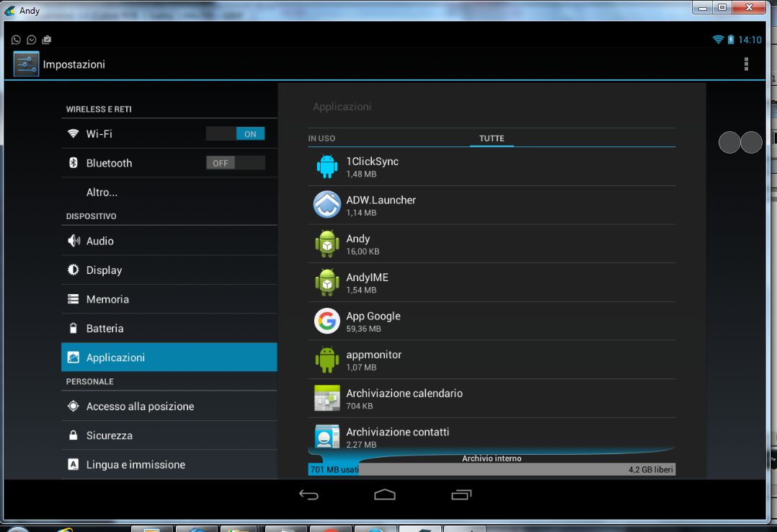Click the Andy logo in window title bar
777x532 pixels.
(x=9, y=10)
